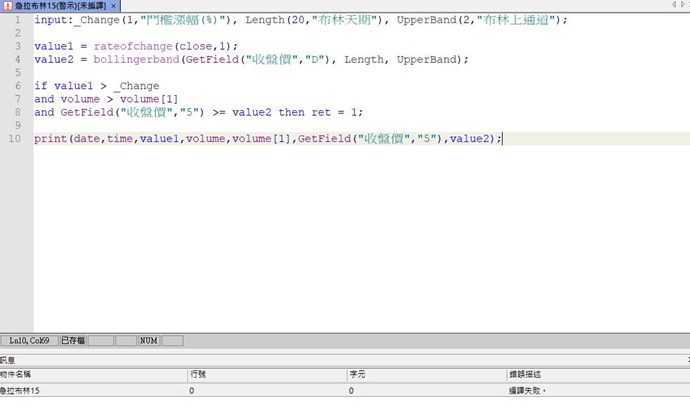Click the 編譯失敗 error description
Screen dimensions: 690x416
(529, 391)
